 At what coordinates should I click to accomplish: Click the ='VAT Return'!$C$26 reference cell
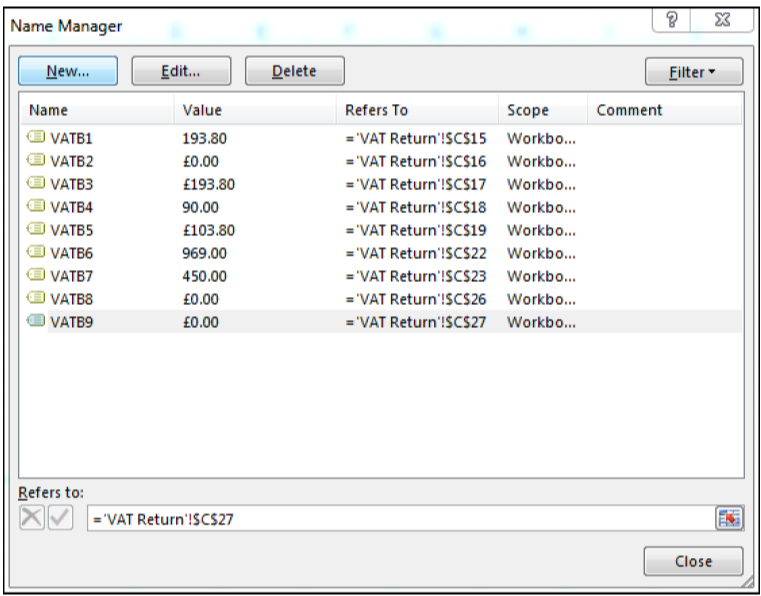(416, 299)
